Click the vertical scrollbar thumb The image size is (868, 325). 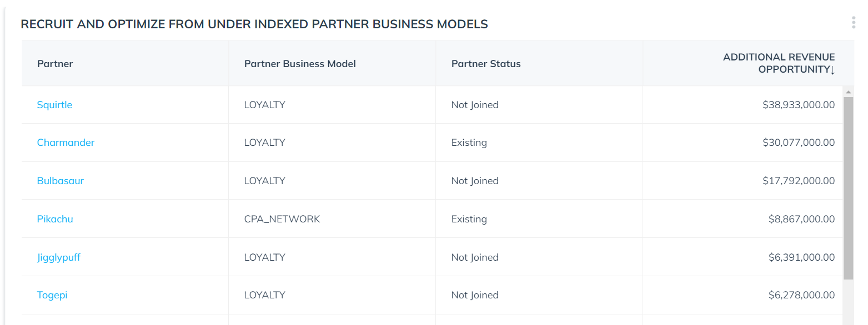(x=848, y=189)
